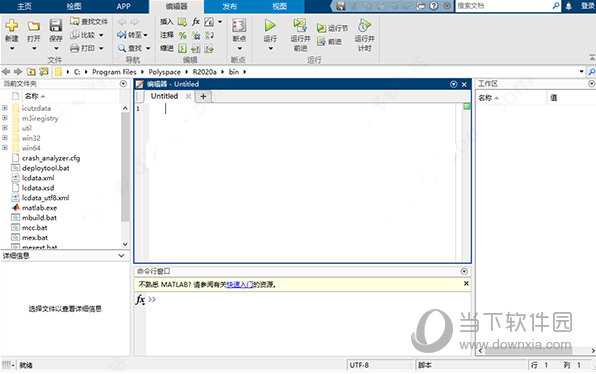The height and width of the screenshot is (374, 596).
Task: Select crash_analyzer.cfg in the file list
Action: (x=51, y=158)
